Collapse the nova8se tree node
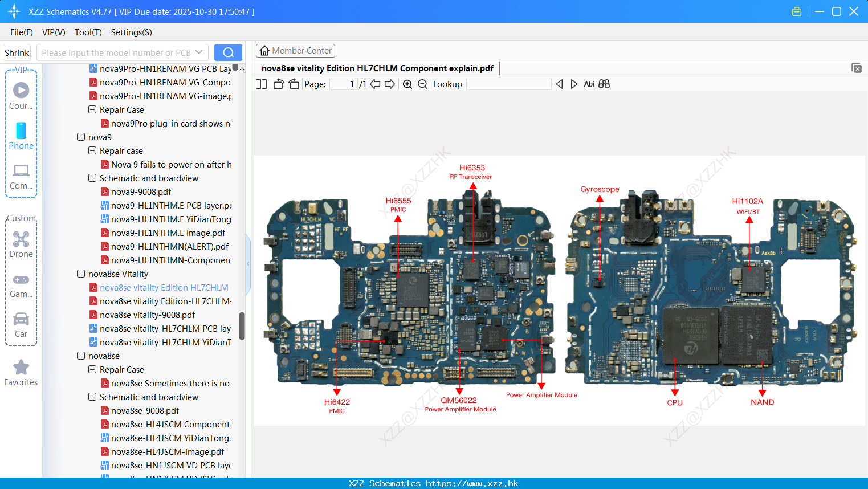The height and width of the screenshot is (489, 868). (81, 356)
